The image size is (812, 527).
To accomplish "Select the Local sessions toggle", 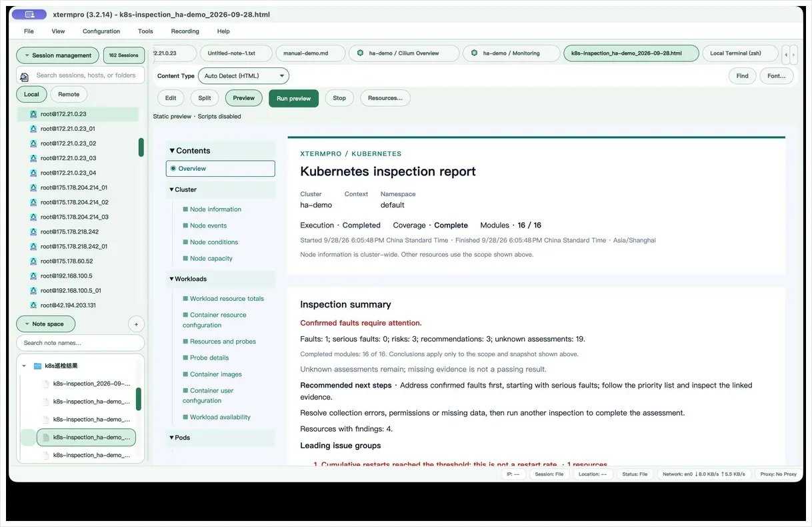I will click(x=31, y=94).
